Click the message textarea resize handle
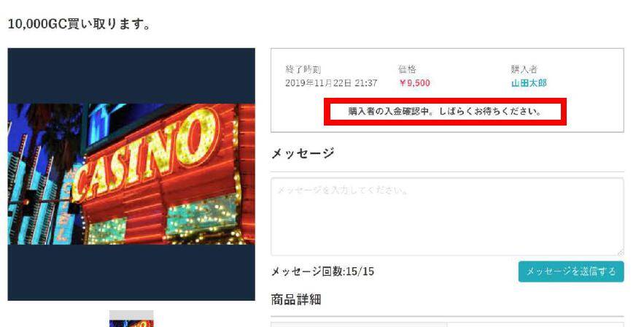644x327 pixels. pos(620,252)
